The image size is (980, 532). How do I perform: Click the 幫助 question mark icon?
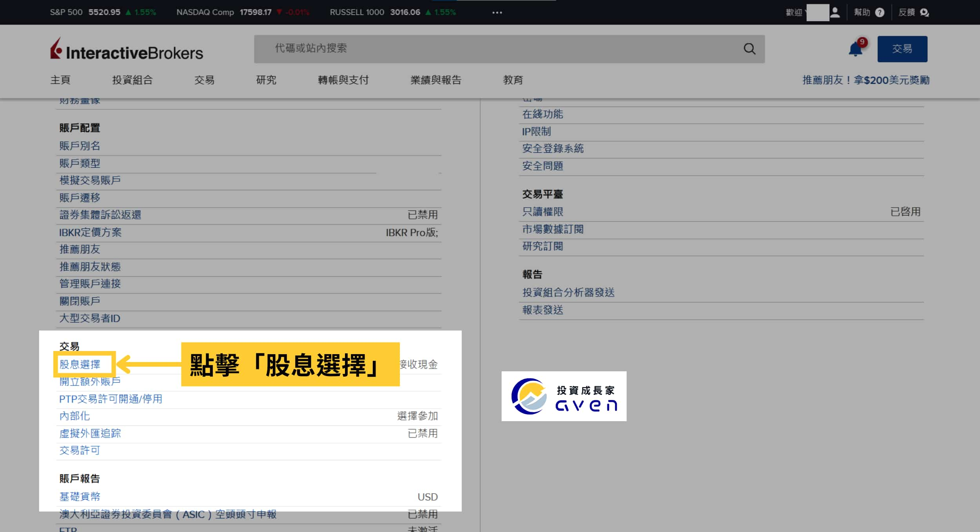880,13
